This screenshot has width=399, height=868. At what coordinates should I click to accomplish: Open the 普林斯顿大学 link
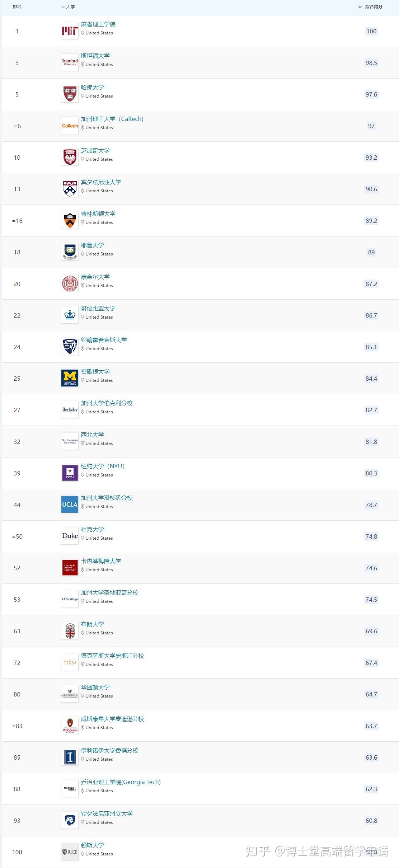click(x=98, y=214)
